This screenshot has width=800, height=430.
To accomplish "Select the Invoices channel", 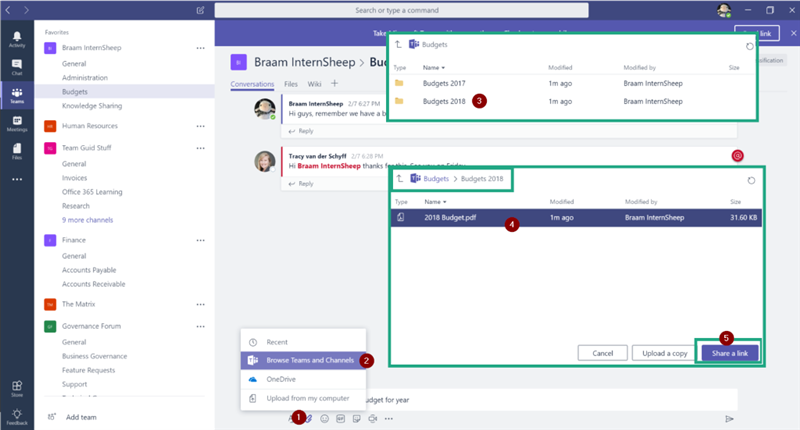I will coord(74,178).
